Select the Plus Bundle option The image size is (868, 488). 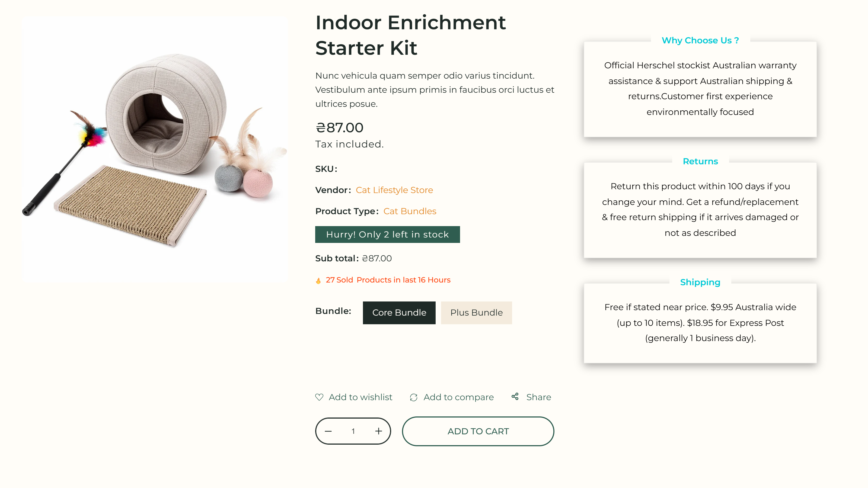(476, 313)
